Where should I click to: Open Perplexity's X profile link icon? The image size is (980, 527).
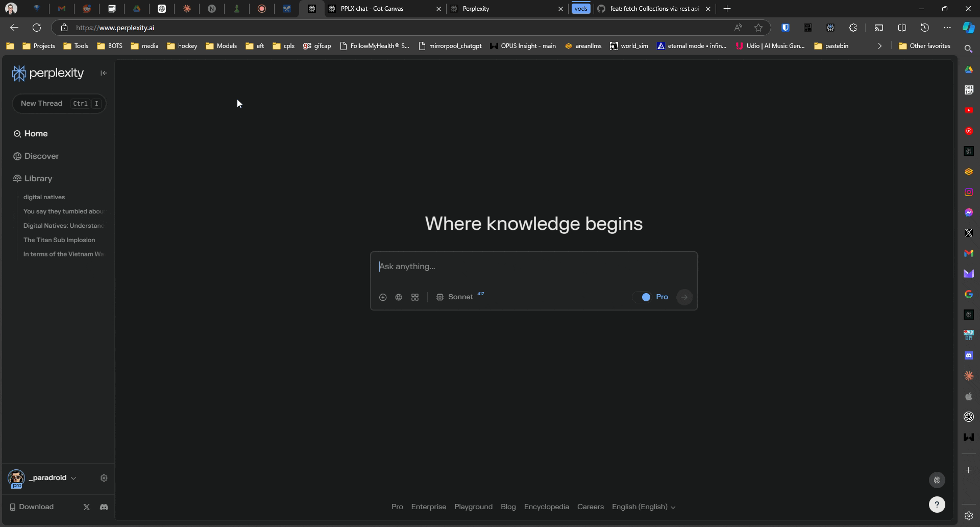[86, 507]
